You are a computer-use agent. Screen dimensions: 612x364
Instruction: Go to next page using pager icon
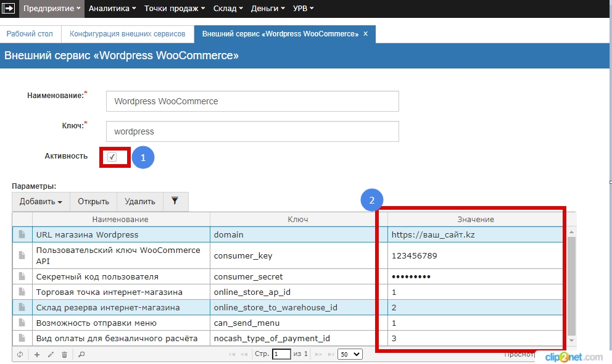coord(318,354)
